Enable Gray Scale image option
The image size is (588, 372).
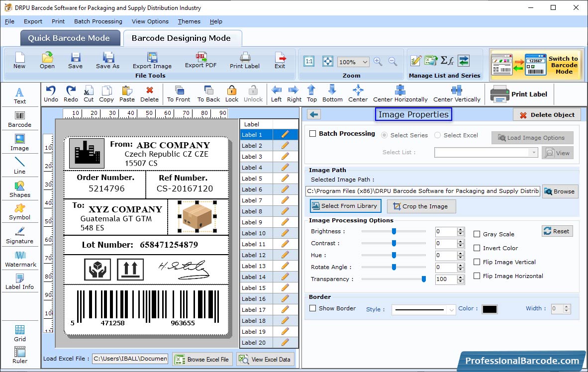[477, 234]
